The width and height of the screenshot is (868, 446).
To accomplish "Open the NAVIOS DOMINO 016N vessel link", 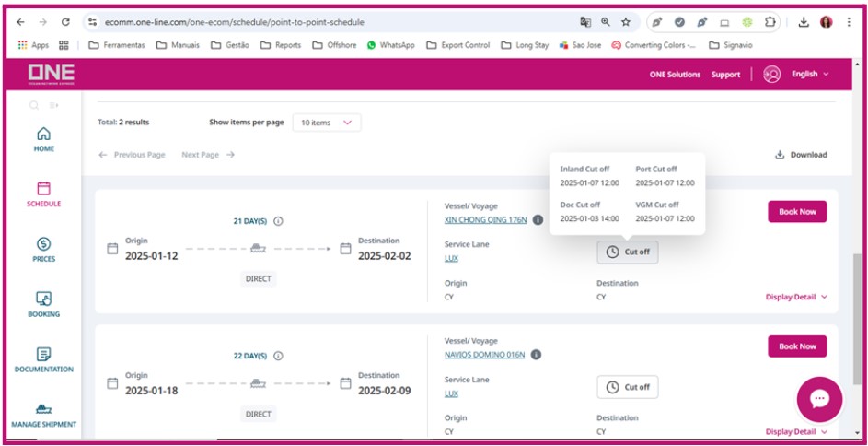I will tap(484, 355).
